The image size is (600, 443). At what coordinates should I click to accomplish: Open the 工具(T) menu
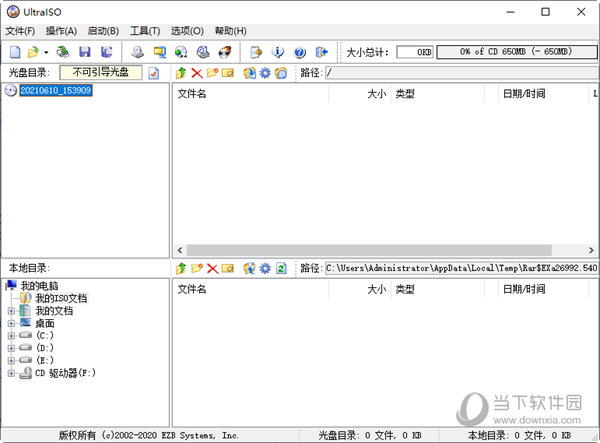coord(145,31)
